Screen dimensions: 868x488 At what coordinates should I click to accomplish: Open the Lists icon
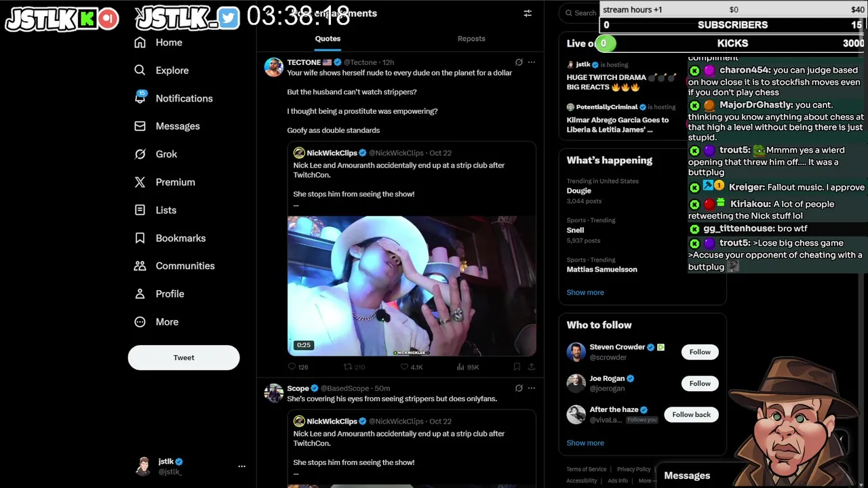(140, 210)
